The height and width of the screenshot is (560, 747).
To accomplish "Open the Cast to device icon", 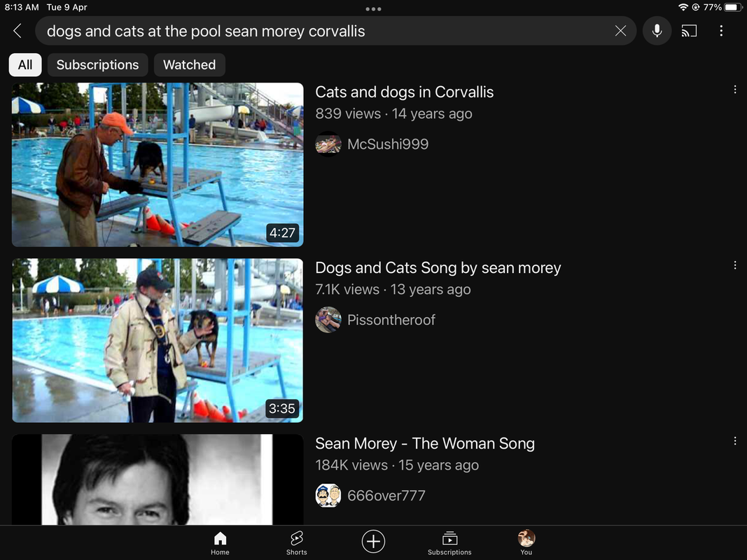I will click(x=689, y=31).
